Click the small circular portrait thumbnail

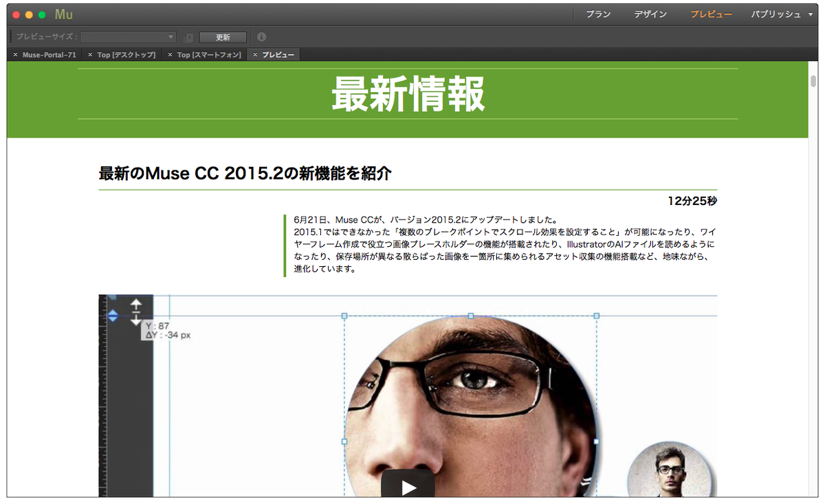tap(671, 470)
